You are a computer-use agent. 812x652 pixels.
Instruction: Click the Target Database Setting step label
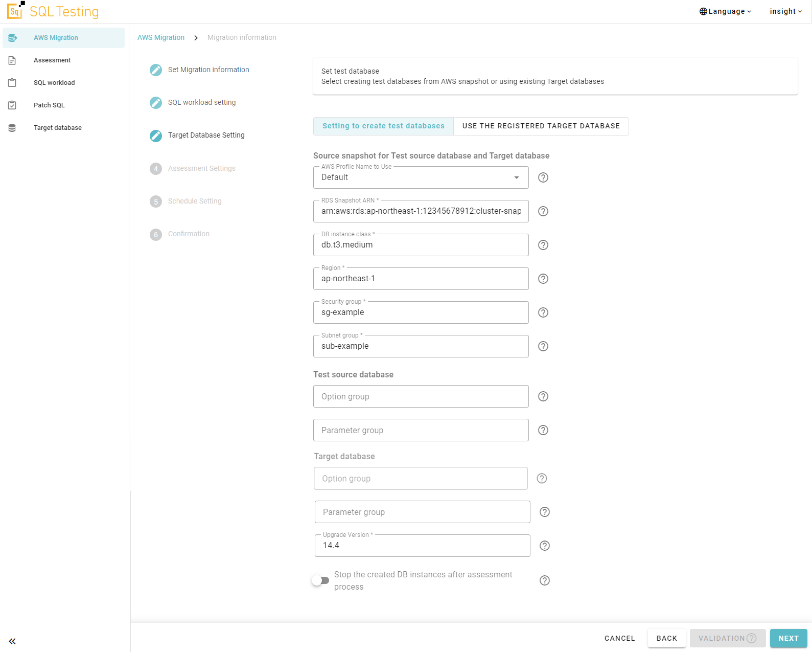coord(206,135)
